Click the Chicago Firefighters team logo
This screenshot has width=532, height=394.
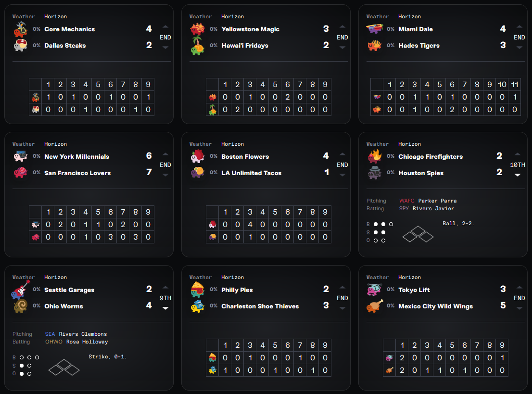[x=375, y=156]
